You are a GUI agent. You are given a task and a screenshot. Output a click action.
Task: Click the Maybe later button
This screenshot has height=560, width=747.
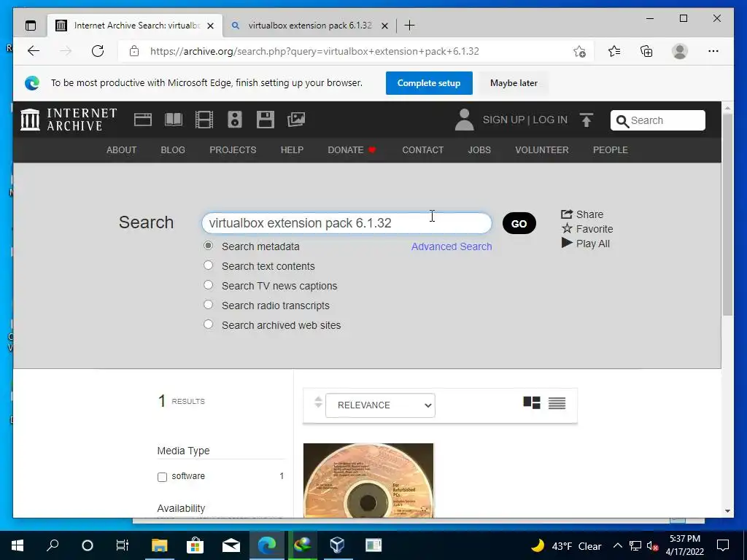[514, 83]
